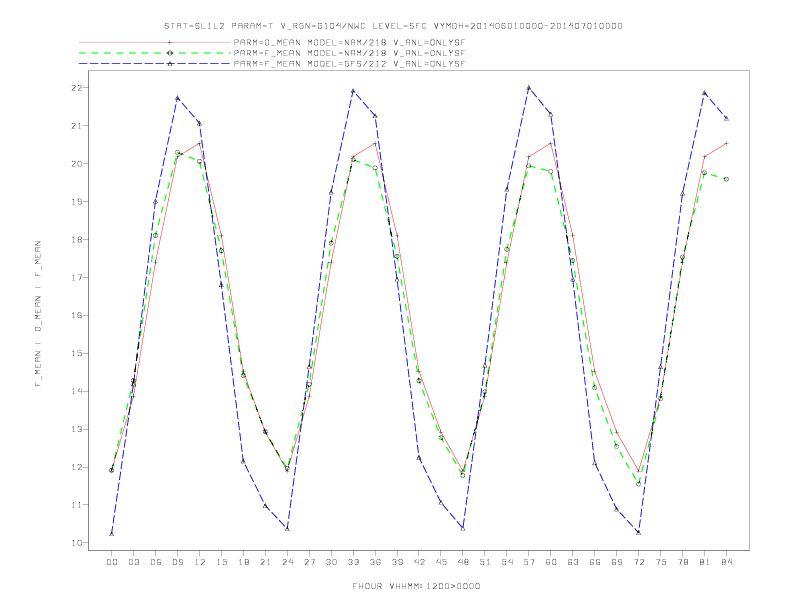Click the x-axis tick label 57
This screenshot has height=612, width=792.
pyautogui.click(x=529, y=562)
